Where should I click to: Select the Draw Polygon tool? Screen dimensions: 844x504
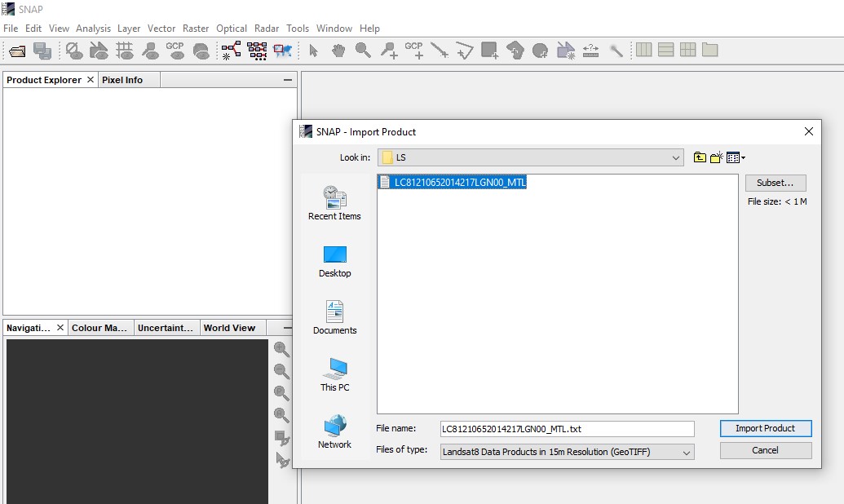[x=515, y=51]
